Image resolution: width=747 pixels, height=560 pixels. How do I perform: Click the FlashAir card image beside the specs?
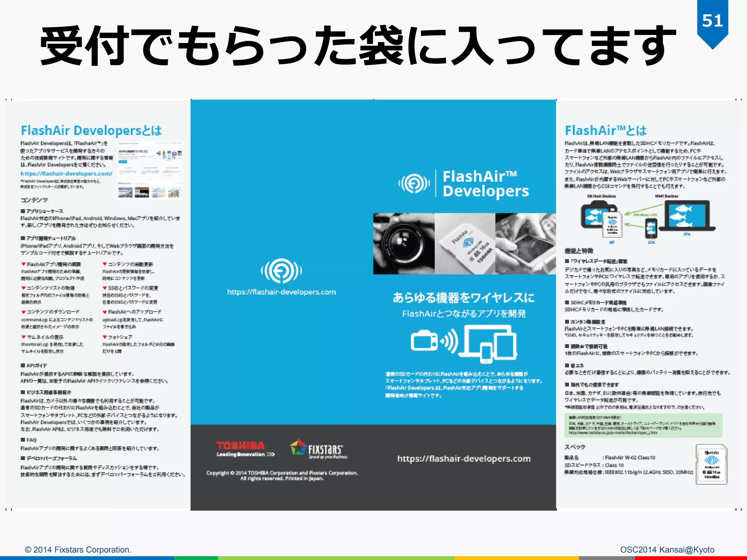(x=712, y=464)
